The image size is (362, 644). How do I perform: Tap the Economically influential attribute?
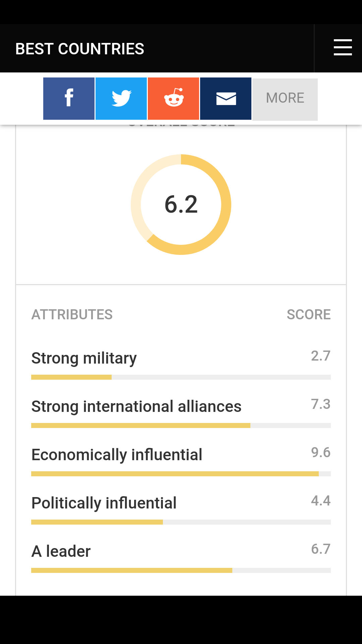click(x=117, y=455)
